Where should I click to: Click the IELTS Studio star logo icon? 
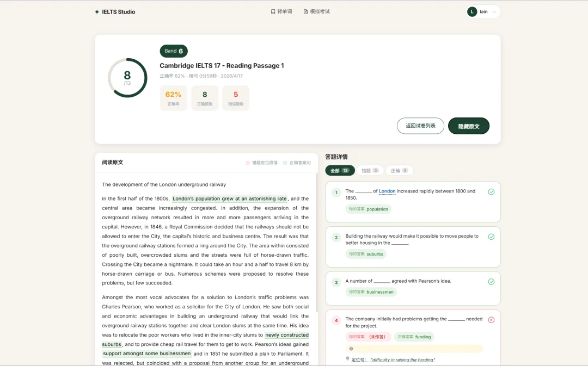point(97,12)
